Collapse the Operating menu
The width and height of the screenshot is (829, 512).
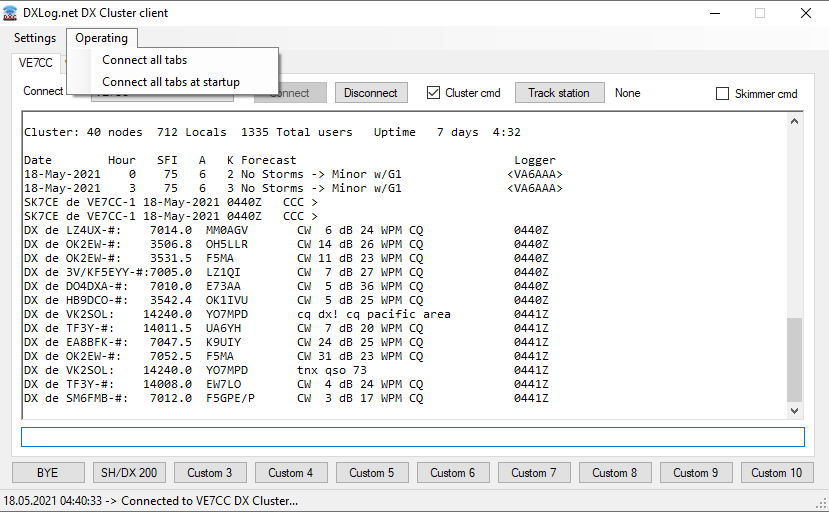pyautogui.click(x=102, y=38)
